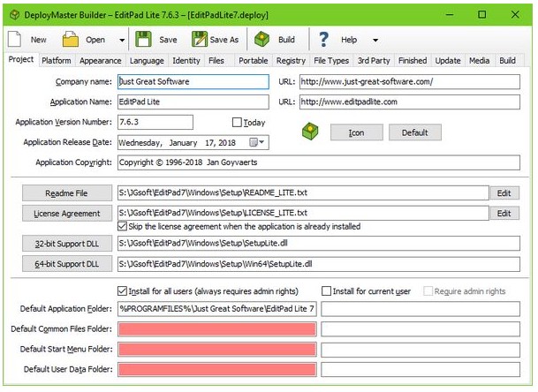Click the Default icon button

tap(415, 132)
